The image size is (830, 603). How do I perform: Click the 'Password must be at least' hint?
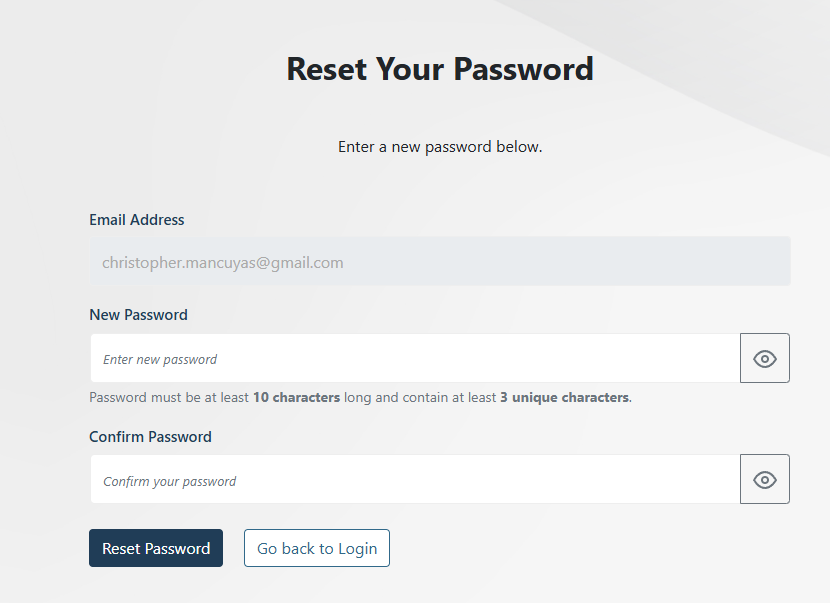click(x=168, y=397)
